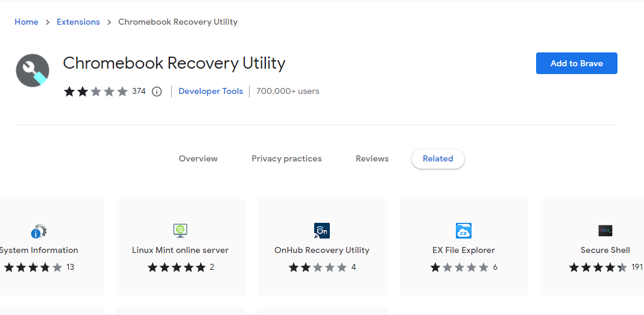Click the Secure Shell star rating
The width and height of the screenshot is (644, 315).
pos(598,267)
